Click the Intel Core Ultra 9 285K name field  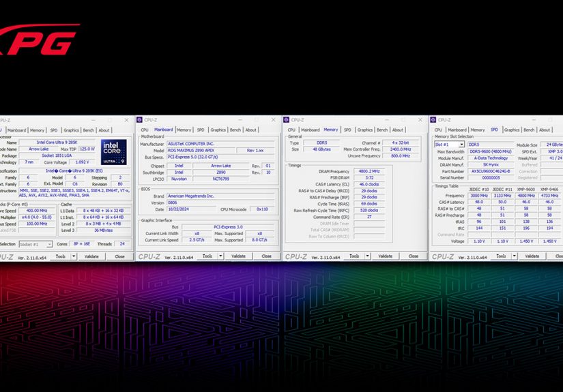[x=57, y=142]
